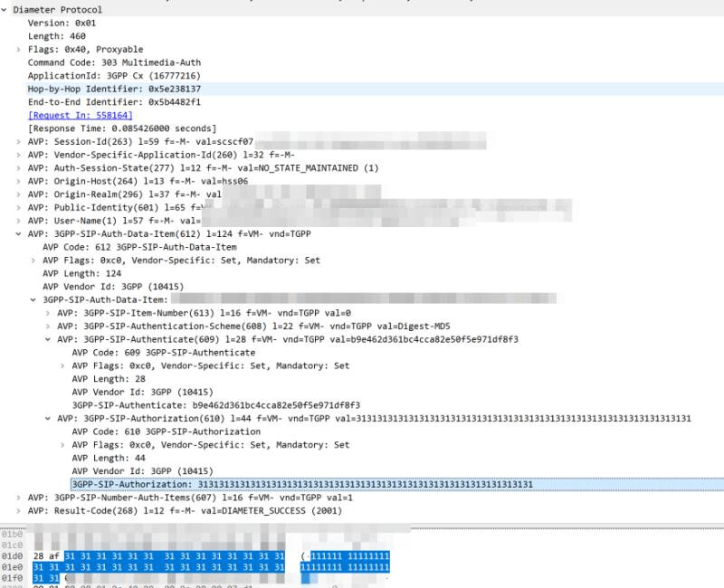
Task: Expand the 3GPP-SIP-Number-Auth-Items(607) AVP
Action: pyautogui.click(x=19, y=498)
